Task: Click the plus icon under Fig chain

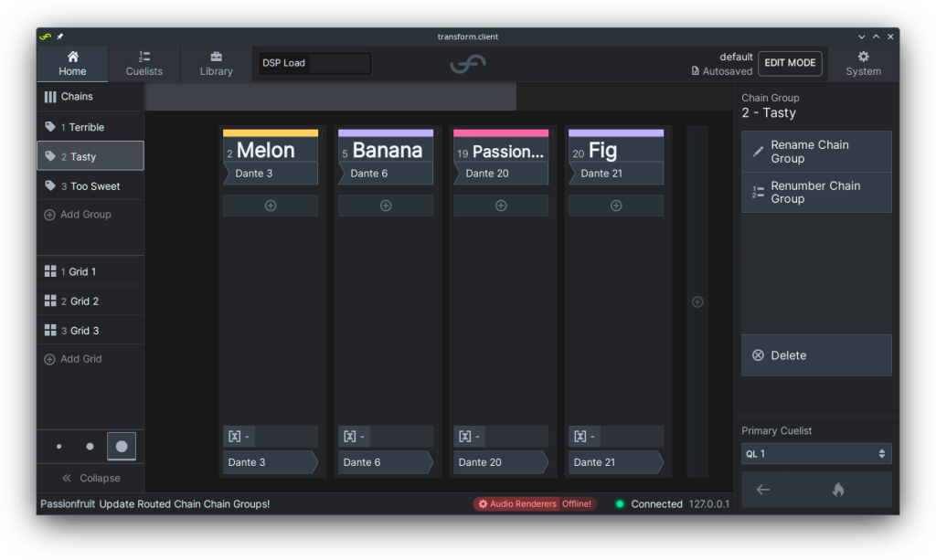Action: [x=616, y=206]
